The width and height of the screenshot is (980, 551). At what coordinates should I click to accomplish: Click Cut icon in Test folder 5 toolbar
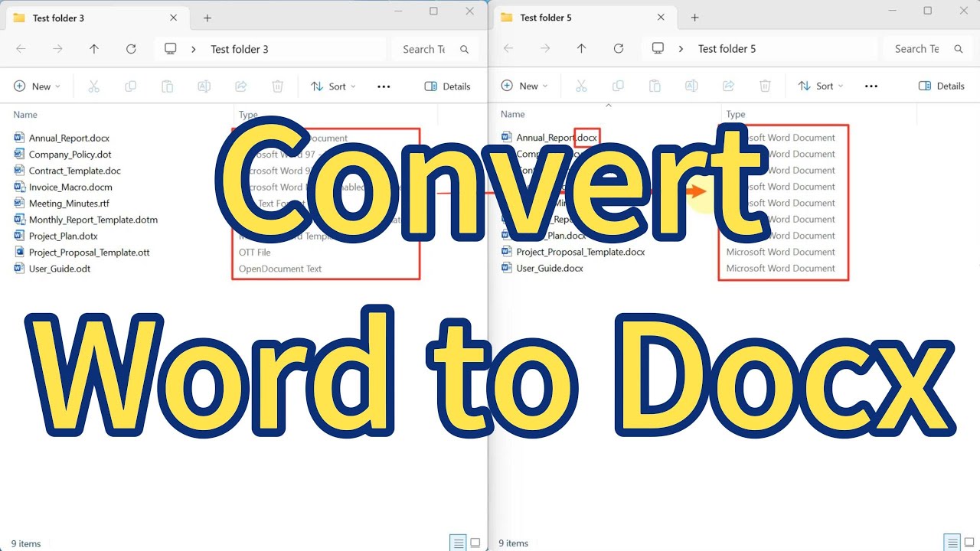(x=581, y=86)
